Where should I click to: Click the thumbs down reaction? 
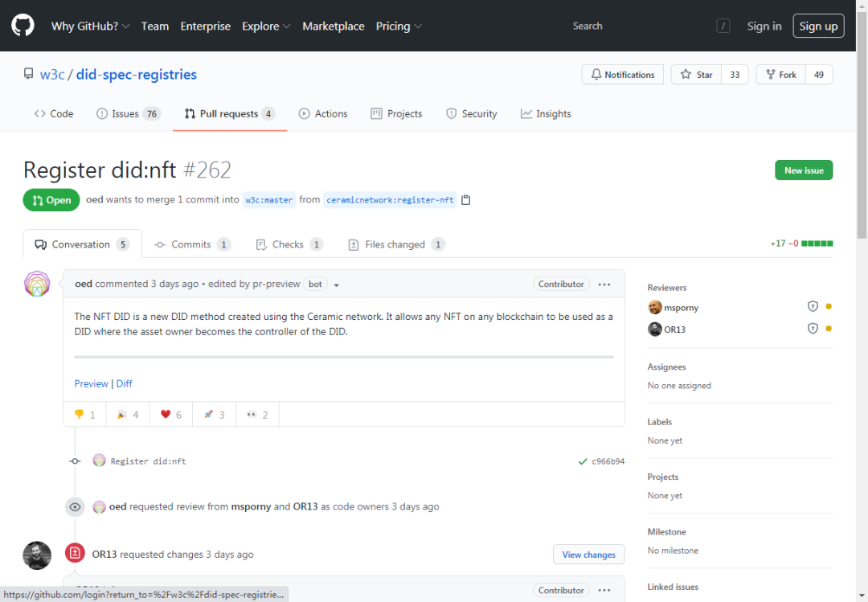(x=84, y=414)
